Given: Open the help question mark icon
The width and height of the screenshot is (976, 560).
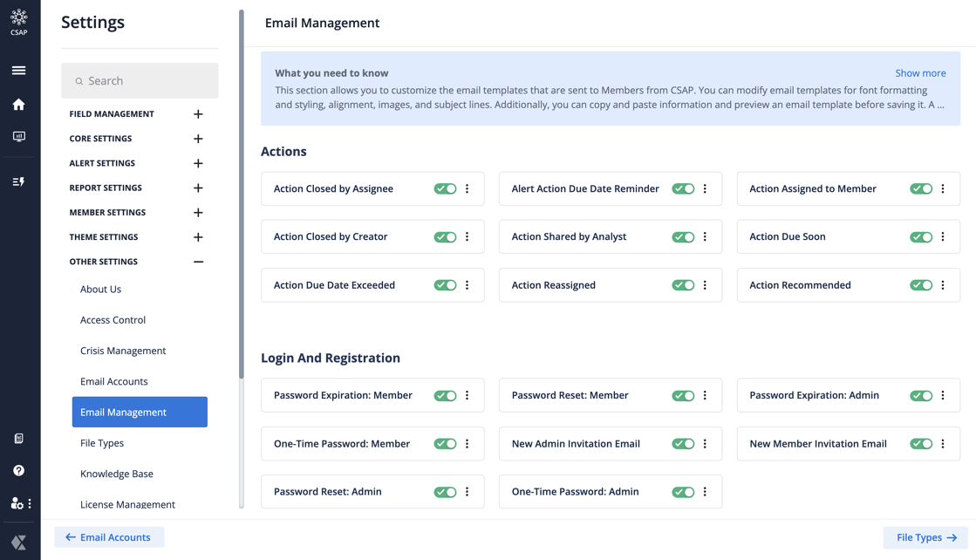Looking at the screenshot, I should click(18, 471).
